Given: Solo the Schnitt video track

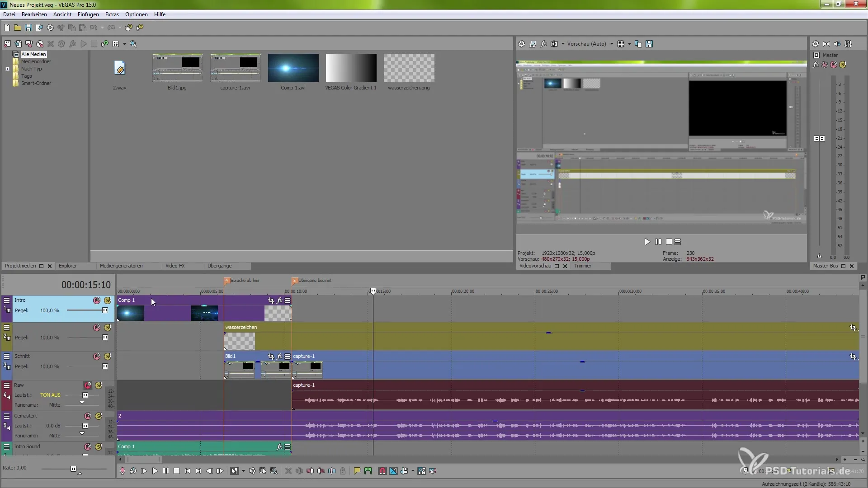Looking at the screenshot, I should [108, 357].
